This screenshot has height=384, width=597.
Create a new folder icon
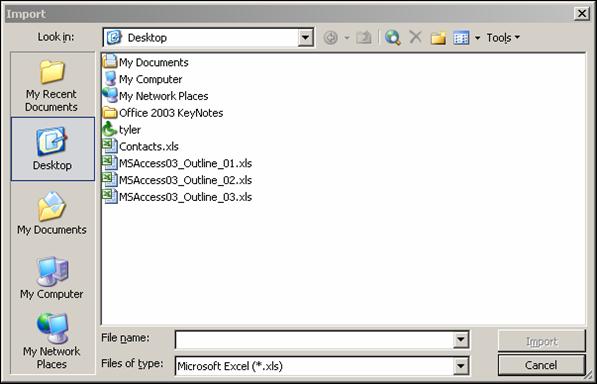438,38
